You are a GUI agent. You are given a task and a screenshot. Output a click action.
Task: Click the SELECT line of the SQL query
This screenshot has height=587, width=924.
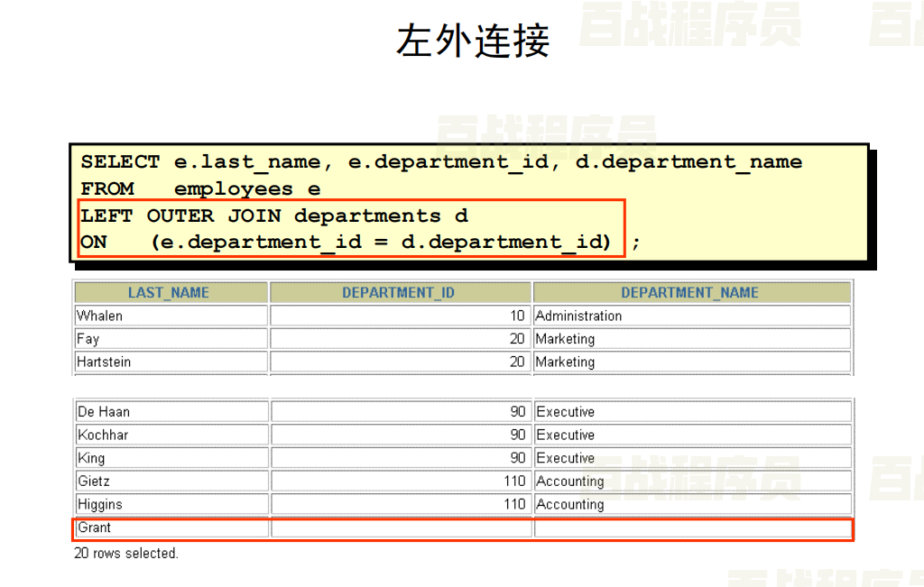(x=440, y=162)
